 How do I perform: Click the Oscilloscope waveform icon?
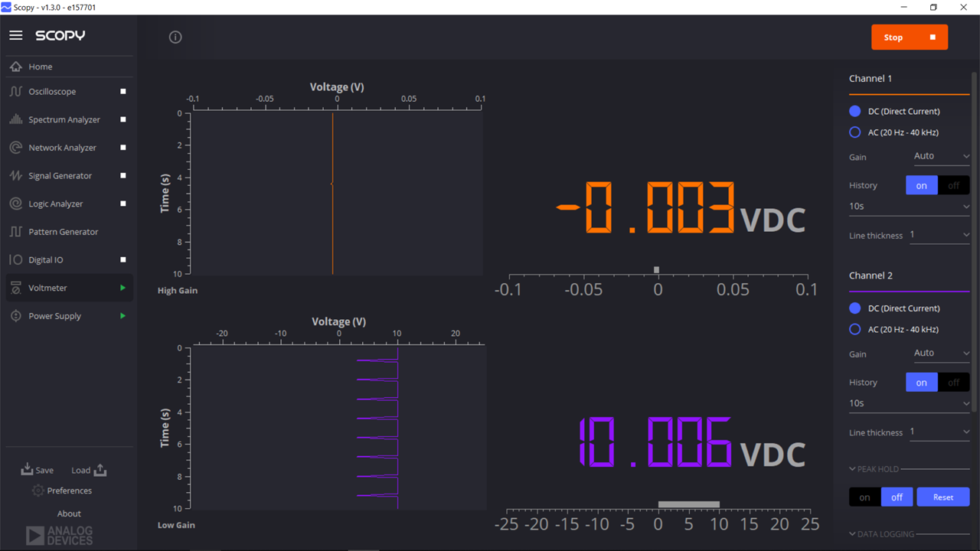click(16, 92)
